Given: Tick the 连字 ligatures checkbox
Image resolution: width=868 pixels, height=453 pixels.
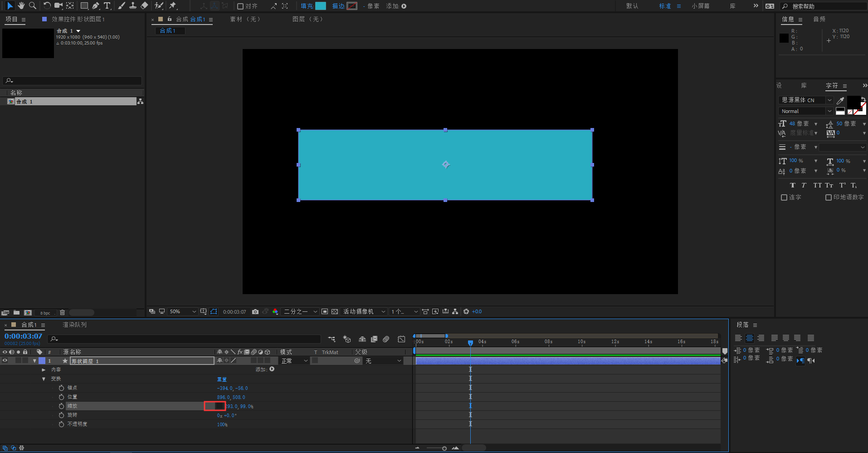Looking at the screenshot, I should click(784, 197).
